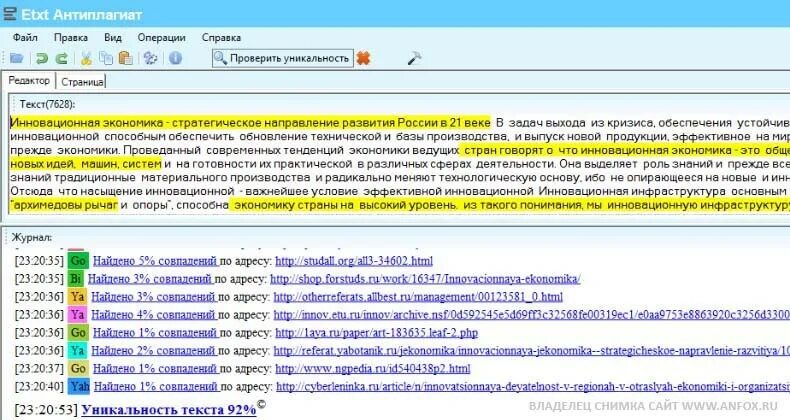
Task: Click highlighted phrase 'архимедовы рычаг'
Action: (65, 205)
